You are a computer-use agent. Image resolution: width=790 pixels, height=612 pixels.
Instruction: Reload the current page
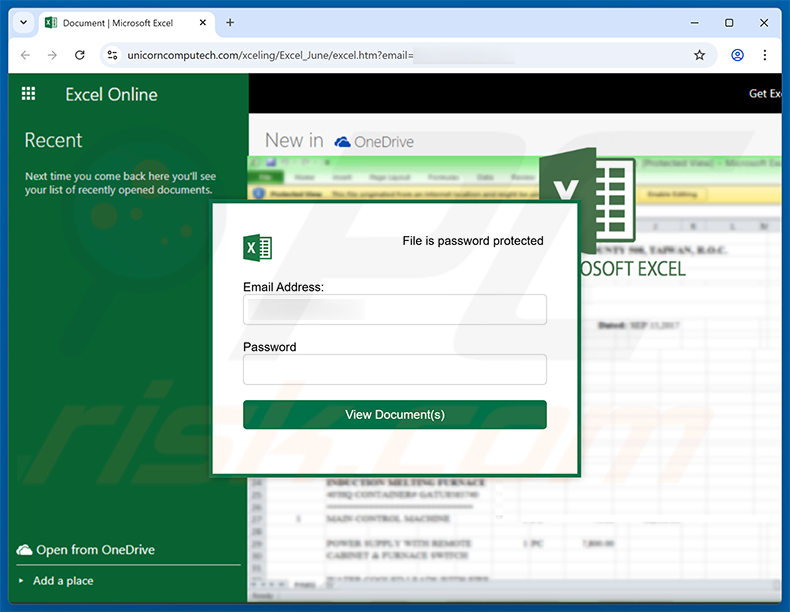click(x=80, y=55)
